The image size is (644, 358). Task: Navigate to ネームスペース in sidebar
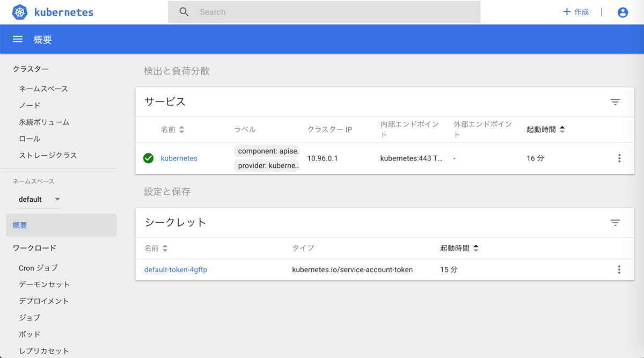pyautogui.click(x=43, y=89)
